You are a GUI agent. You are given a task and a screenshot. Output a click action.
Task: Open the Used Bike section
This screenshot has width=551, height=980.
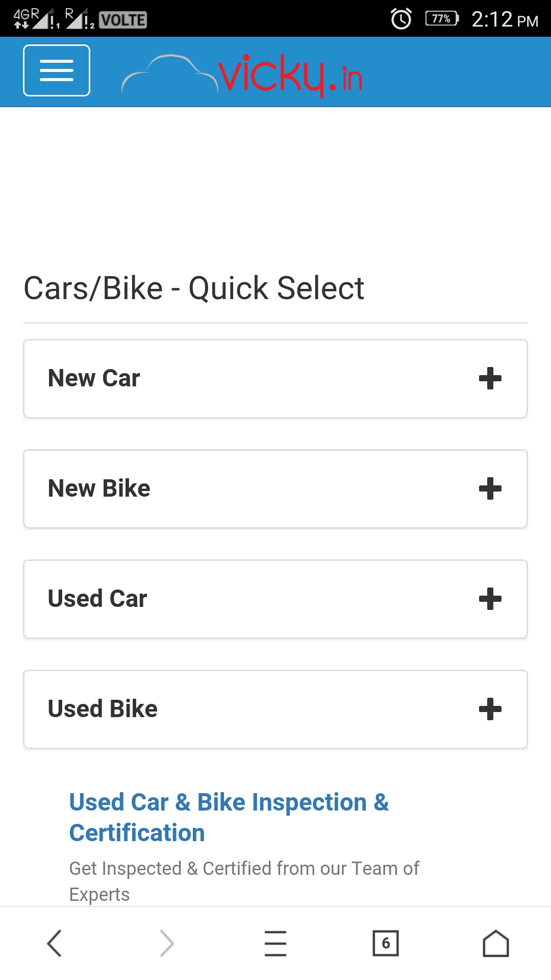pyautogui.click(x=103, y=709)
